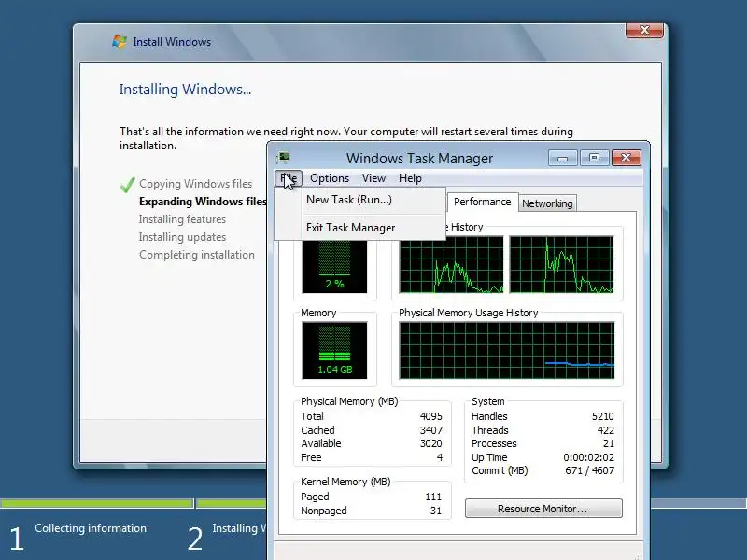Click the setup progress bar for Collecting information
Viewport: 747px width, 560px height.
97,503
